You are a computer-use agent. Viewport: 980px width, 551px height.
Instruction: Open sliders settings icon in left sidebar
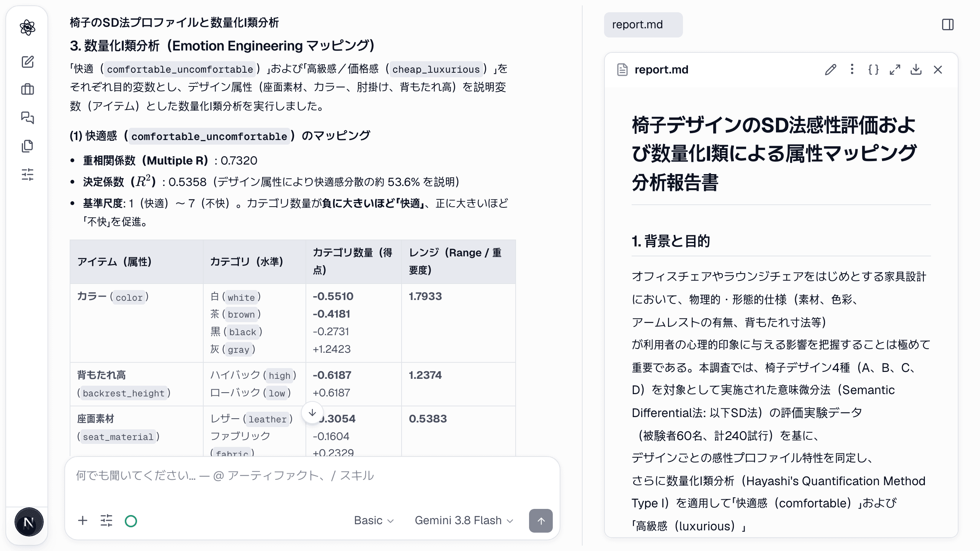pyautogui.click(x=28, y=174)
